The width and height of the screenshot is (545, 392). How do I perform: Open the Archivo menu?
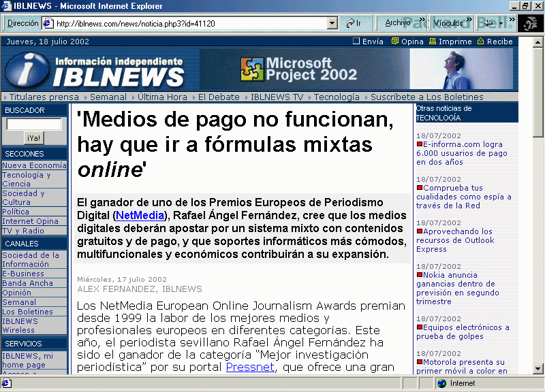click(398, 23)
